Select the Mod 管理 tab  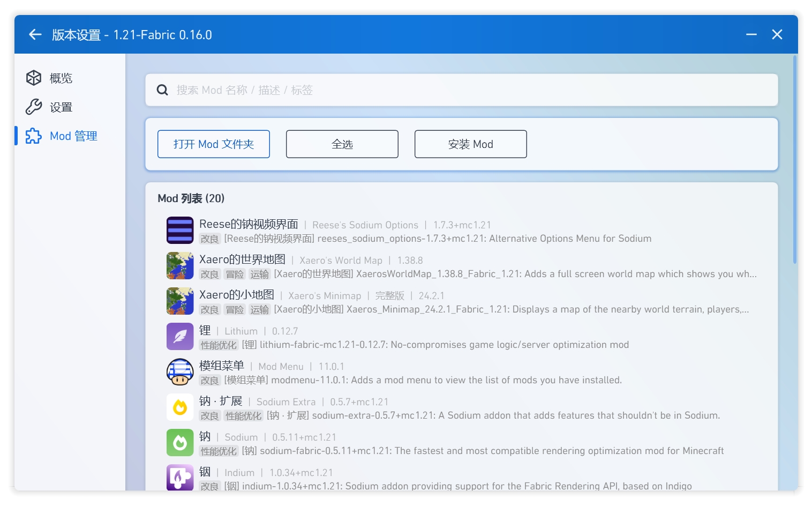(70, 136)
